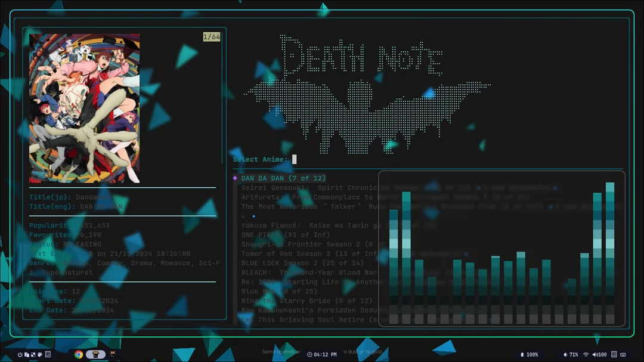Click the brightness 71% indicator

click(x=571, y=354)
